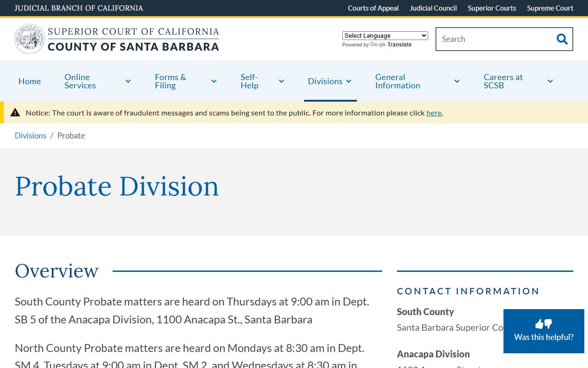Click the search magnifier icon
The height and width of the screenshot is (368, 588).
[x=562, y=39]
